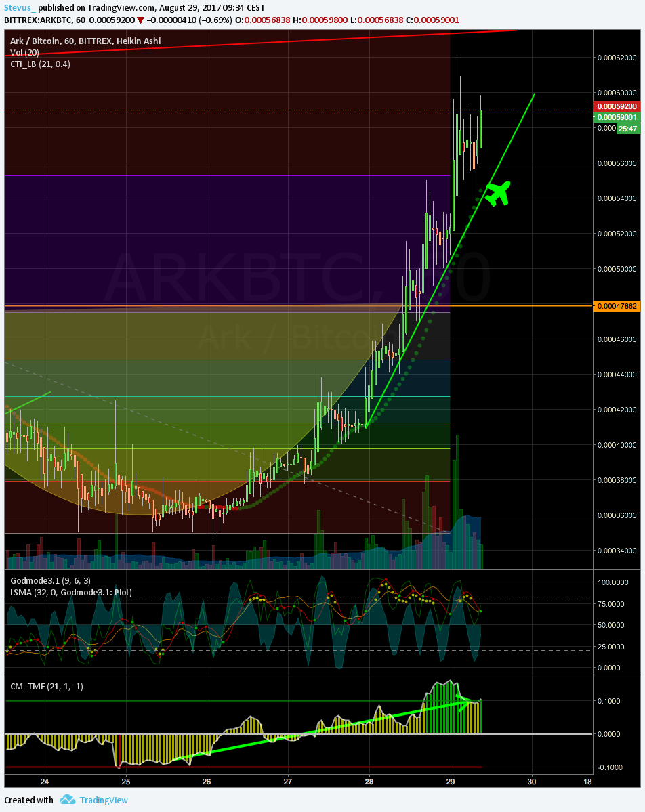
Task: Select the LSMA (32, 0, Godmode3.1: Plot) legend
Action: click(71, 592)
